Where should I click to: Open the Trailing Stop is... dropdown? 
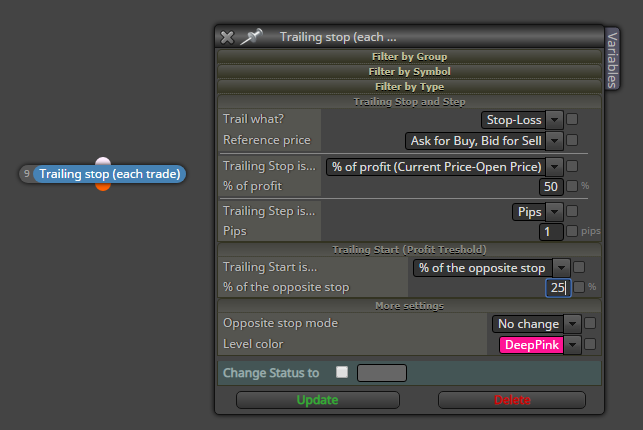(x=445, y=166)
